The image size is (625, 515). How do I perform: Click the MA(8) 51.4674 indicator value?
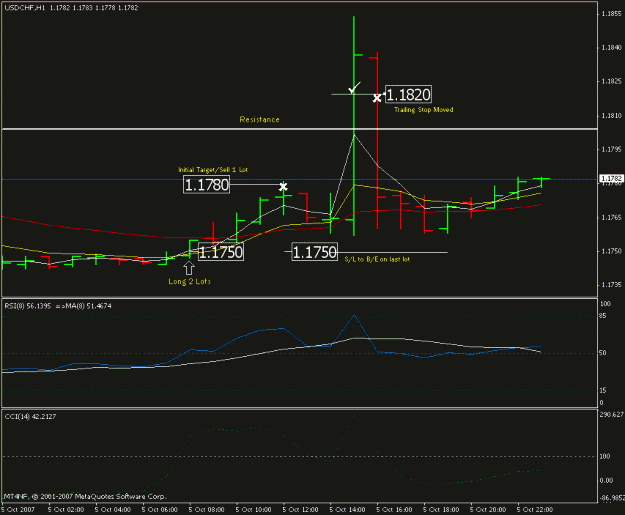coord(88,306)
